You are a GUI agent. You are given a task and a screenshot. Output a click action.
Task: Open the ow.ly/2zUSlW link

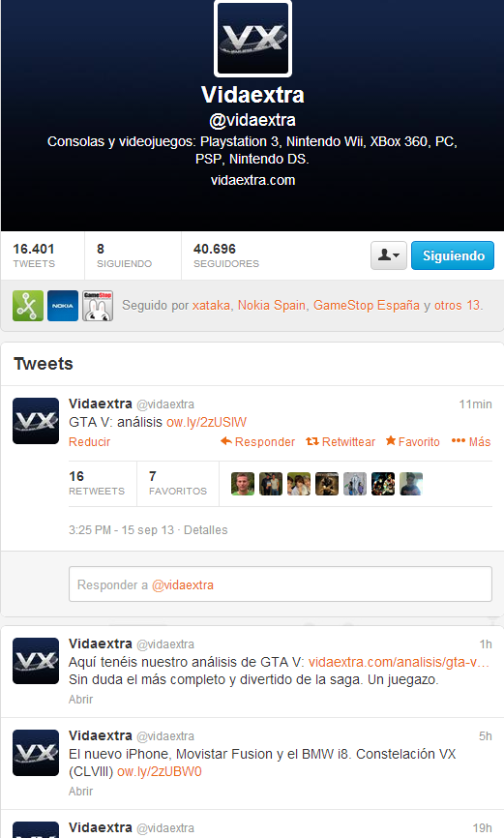206,422
